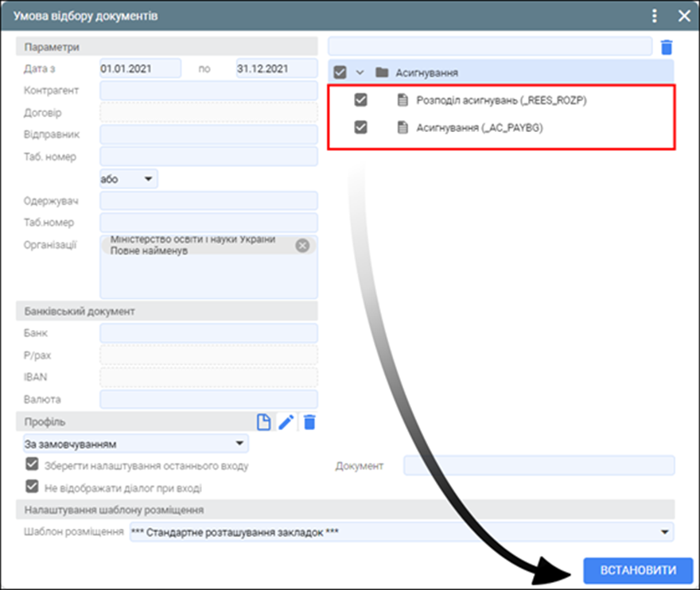Viewport: 700px width, 590px height.
Task: Click the Дата з start date field
Action: (x=140, y=68)
